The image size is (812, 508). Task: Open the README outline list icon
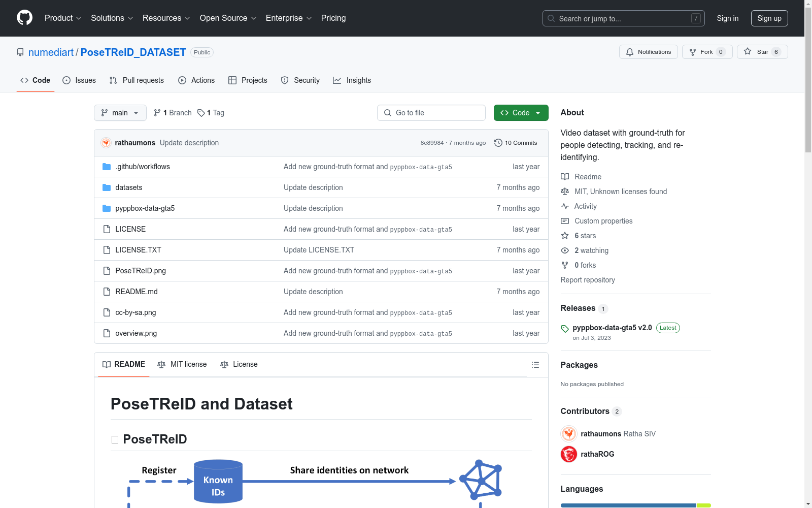535,365
